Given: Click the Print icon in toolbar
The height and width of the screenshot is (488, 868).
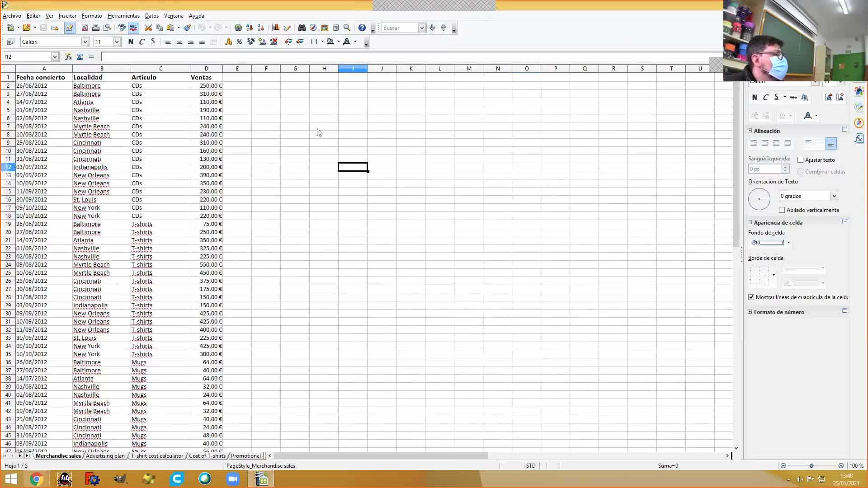Looking at the screenshot, I should (96, 28).
